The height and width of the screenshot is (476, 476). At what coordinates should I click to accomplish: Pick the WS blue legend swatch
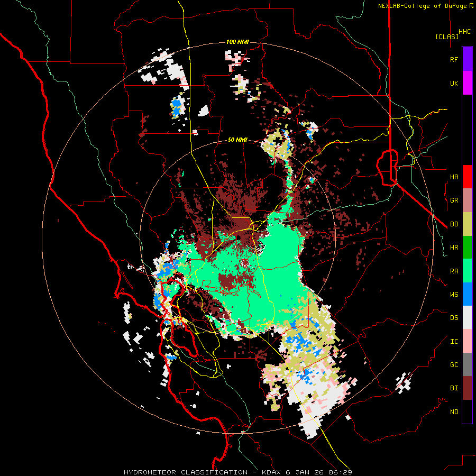[x=467, y=294]
